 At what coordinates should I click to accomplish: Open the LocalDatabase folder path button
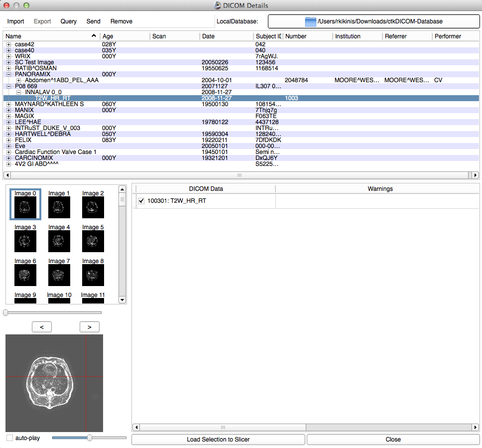373,21
